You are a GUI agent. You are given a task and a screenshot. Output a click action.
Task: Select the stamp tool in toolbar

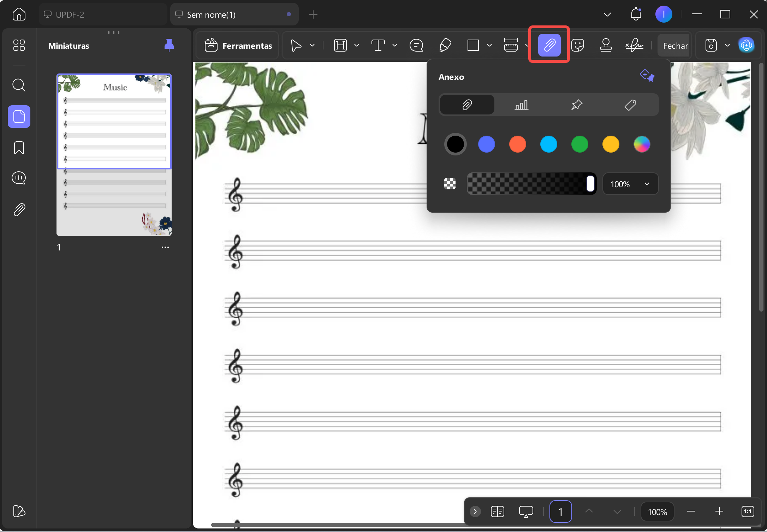[606, 45]
